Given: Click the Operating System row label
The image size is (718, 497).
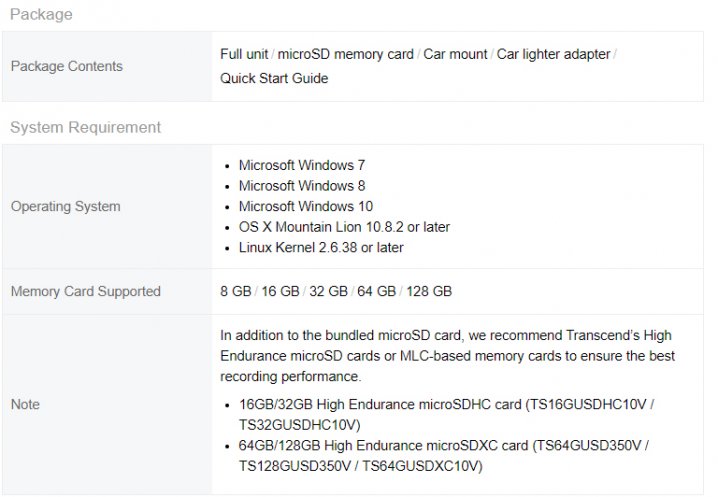Looking at the screenshot, I should (x=65, y=207).
